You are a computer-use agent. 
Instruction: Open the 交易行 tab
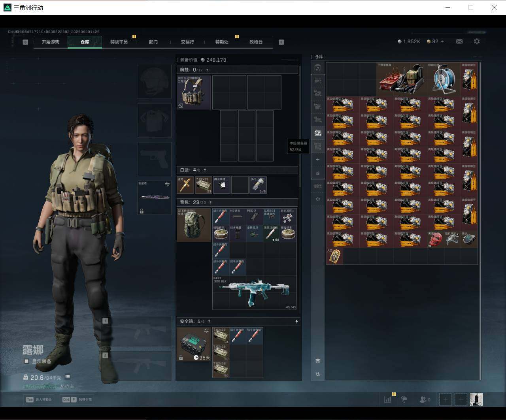pos(187,42)
